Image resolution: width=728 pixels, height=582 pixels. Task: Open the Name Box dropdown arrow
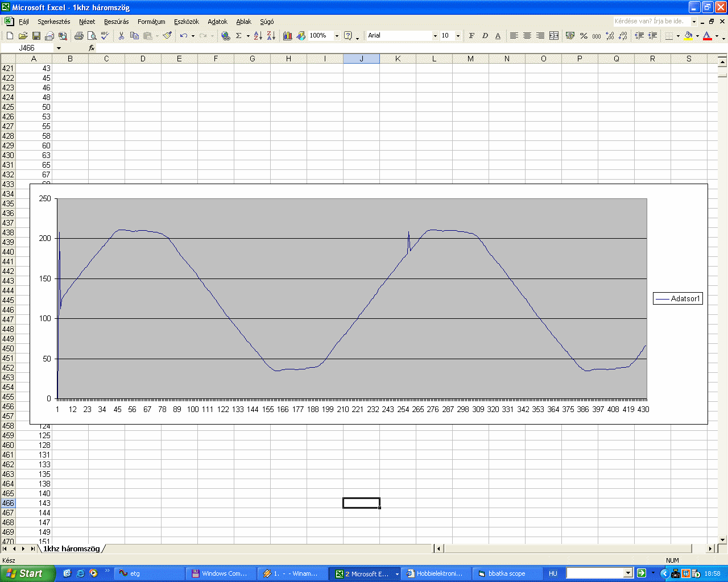pos(58,48)
